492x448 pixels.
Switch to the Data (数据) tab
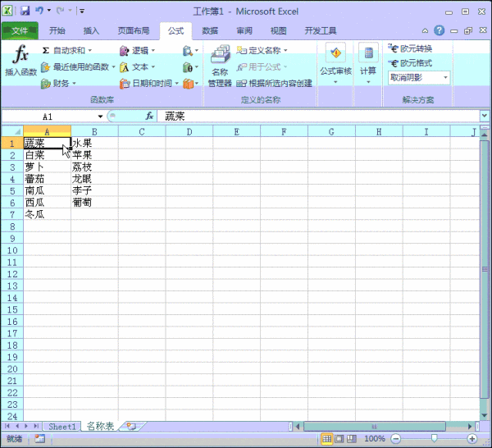(210, 30)
